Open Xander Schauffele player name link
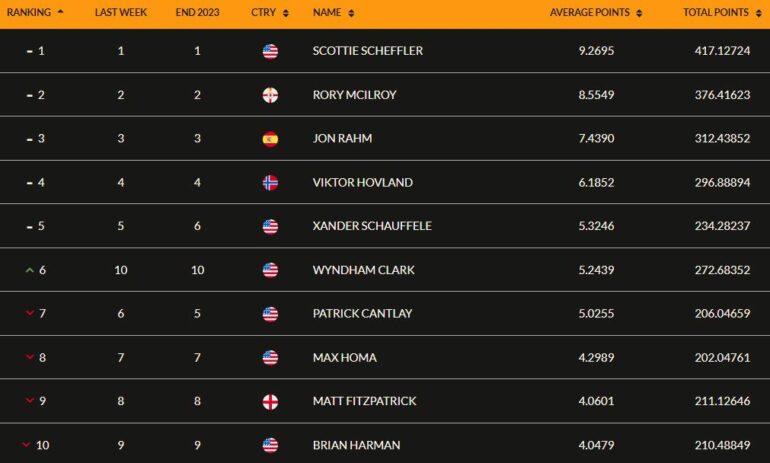Viewport: 770px width, 463px height. click(372, 226)
